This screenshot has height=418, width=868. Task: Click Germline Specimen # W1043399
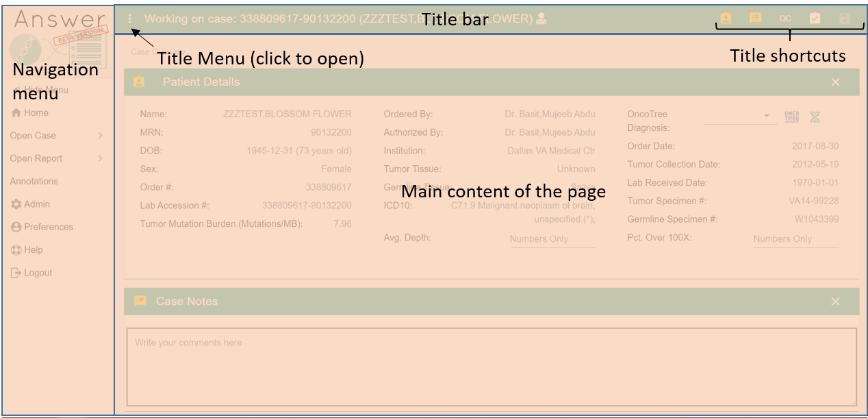tap(816, 219)
